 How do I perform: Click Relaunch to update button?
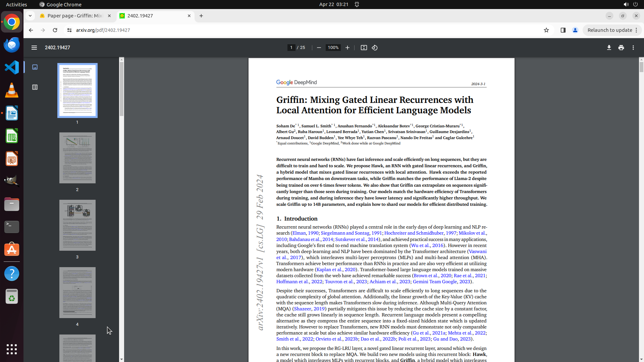click(609, 30)
